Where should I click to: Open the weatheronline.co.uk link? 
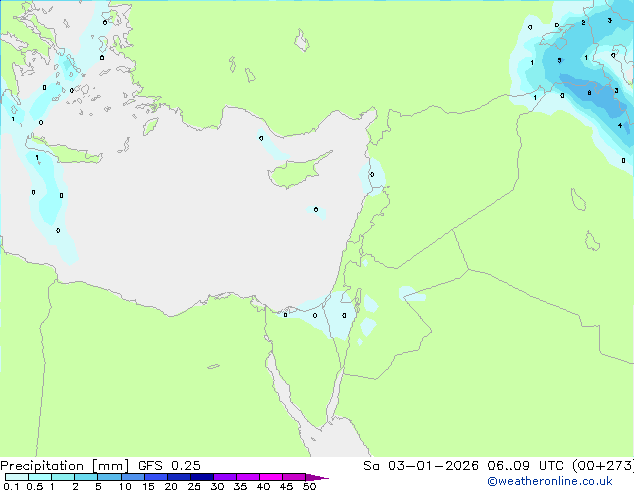pos(550,481)
